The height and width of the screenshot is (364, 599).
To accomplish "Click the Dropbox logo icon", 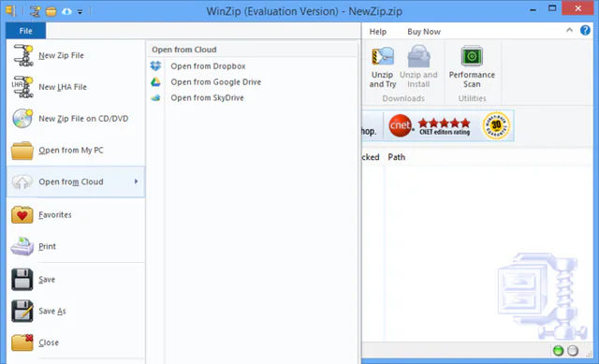I will point(155,66).
